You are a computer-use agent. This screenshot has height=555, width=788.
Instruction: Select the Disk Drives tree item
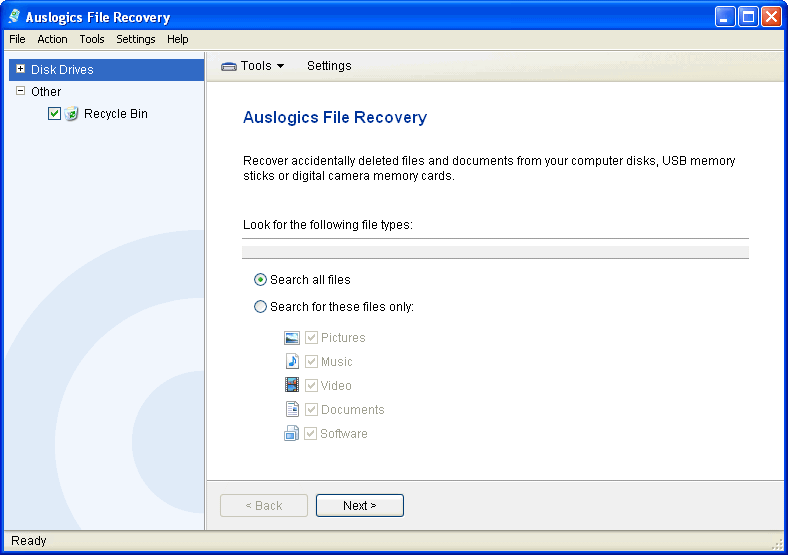tap(107, 69)
